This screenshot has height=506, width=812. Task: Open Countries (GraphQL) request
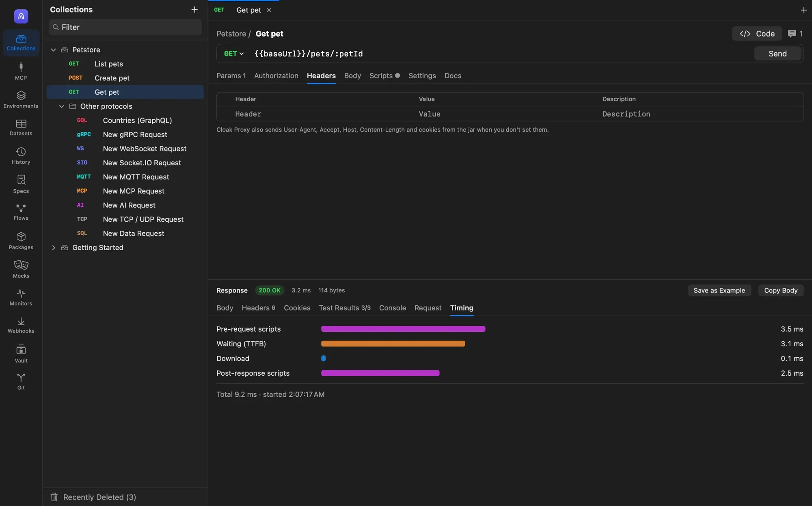tap(125, 121)
